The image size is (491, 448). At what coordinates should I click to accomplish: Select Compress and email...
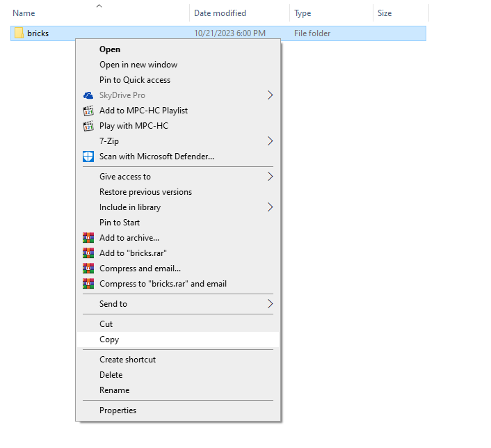pos(178,269)
